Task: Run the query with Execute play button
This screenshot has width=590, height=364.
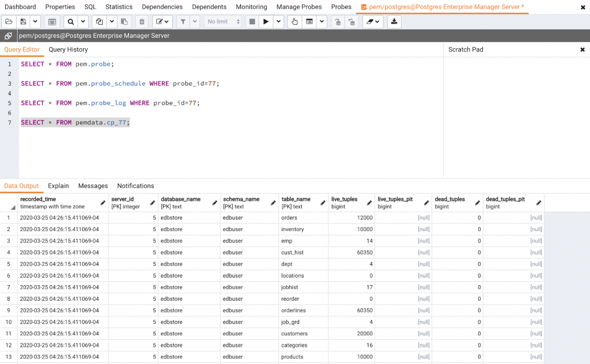Action: [266, 22]
